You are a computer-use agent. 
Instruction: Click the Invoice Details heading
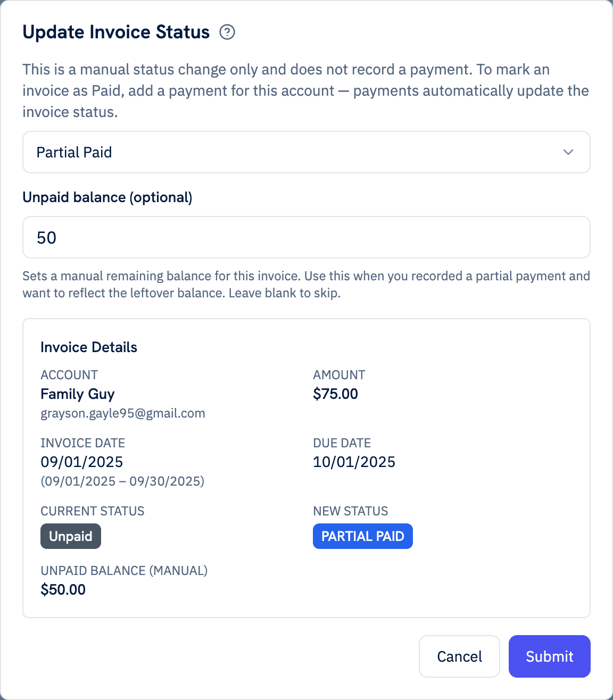89,347
